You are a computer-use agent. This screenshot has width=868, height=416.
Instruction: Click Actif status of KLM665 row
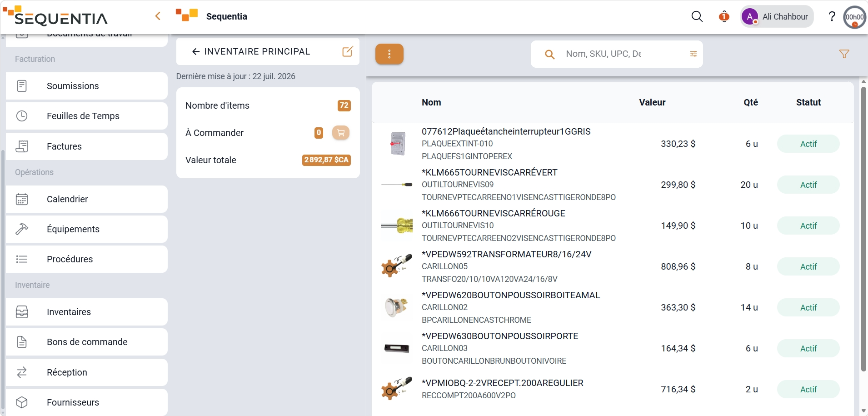808,185
